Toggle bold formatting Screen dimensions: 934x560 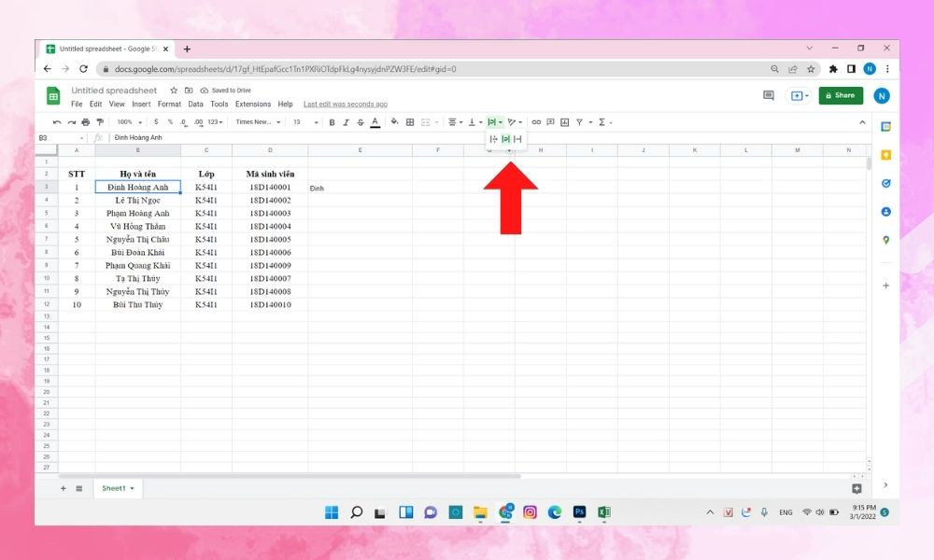pos(332,122)
